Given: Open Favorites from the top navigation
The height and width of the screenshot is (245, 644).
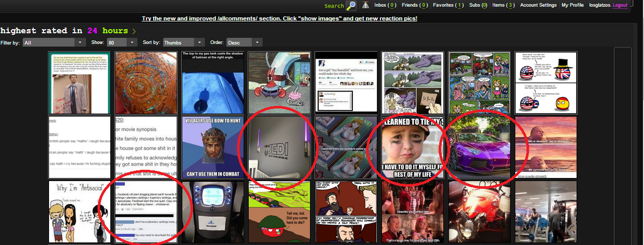Looking at the screenshot, I should coord(448,5).
